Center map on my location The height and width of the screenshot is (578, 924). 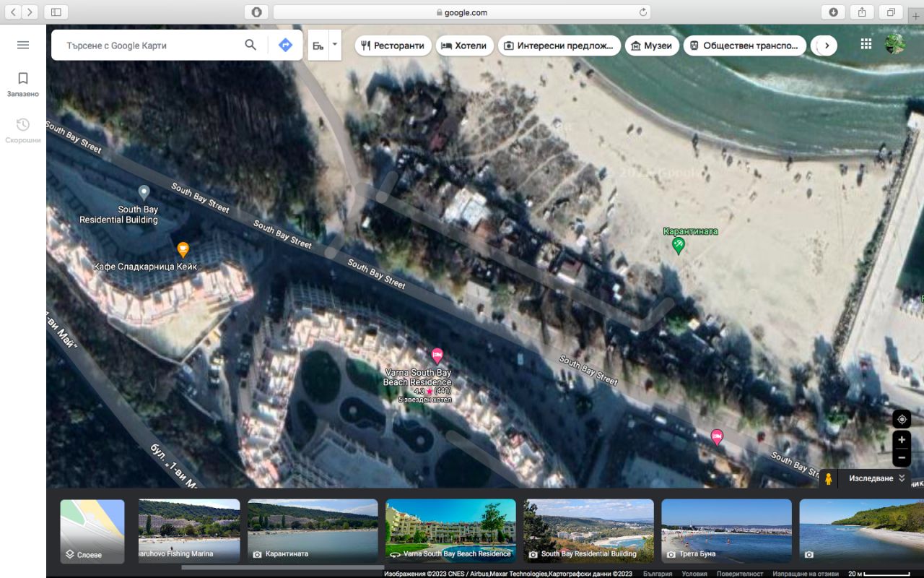[x=901, y=420]
